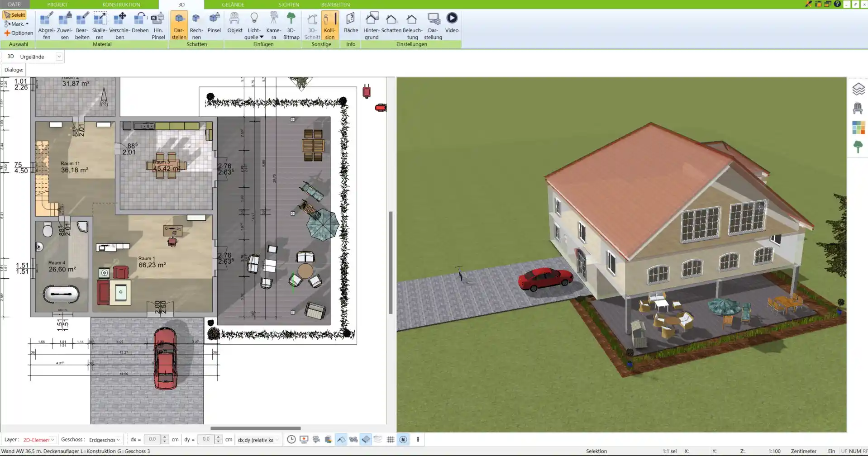Image resolution: width=868 pixels, height=456 pixels.
Task: Switch to the BEARBEITEN tab
Action: point(335,5)
